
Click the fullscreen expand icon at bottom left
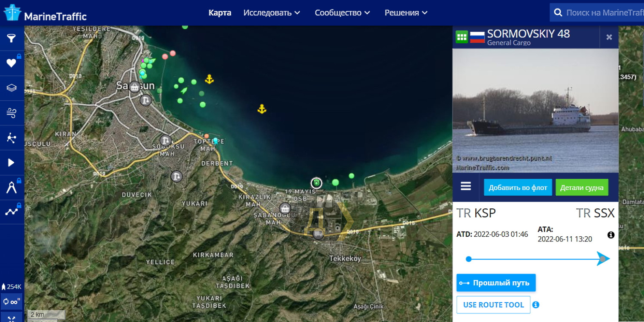point(11,319)
